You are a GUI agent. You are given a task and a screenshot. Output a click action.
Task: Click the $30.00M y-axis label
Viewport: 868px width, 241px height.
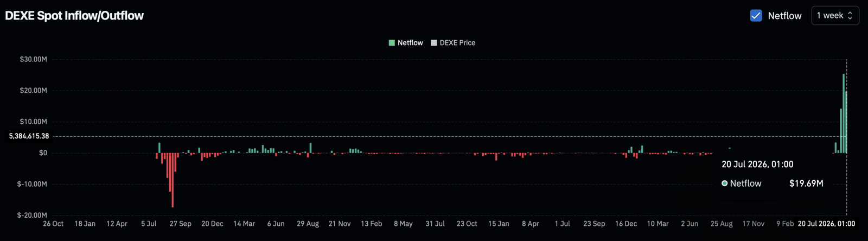pyautogui.click(x=33, y=59)
